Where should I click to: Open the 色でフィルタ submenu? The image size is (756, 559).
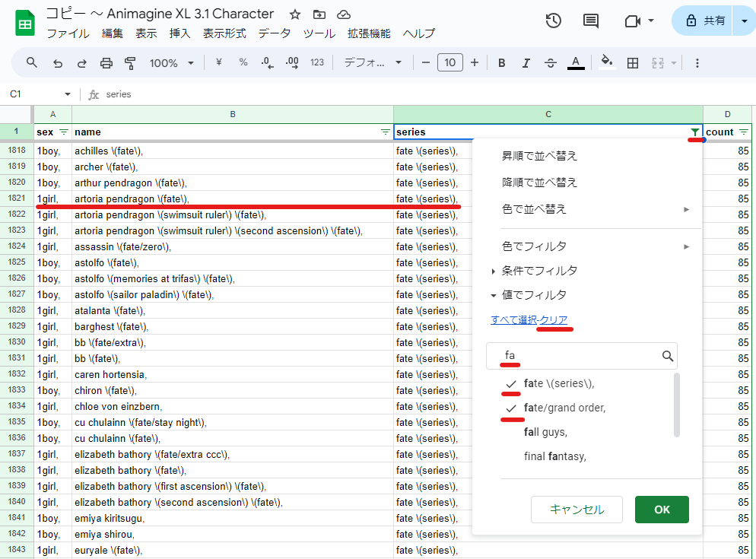point(596,246)
